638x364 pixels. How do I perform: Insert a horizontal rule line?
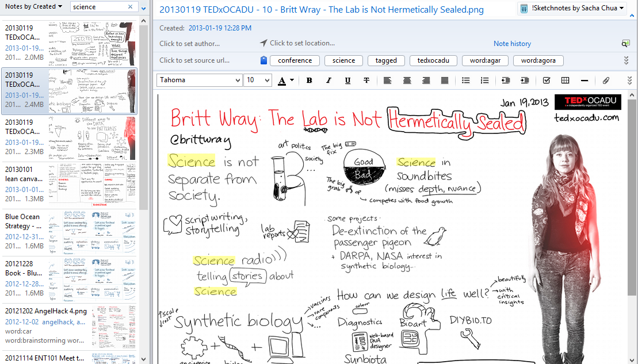(584, 81)
